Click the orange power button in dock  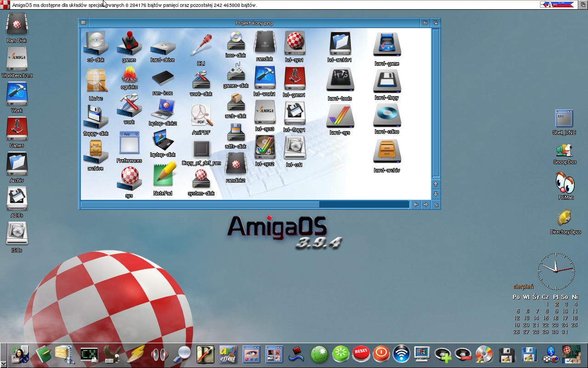(381, 354)
